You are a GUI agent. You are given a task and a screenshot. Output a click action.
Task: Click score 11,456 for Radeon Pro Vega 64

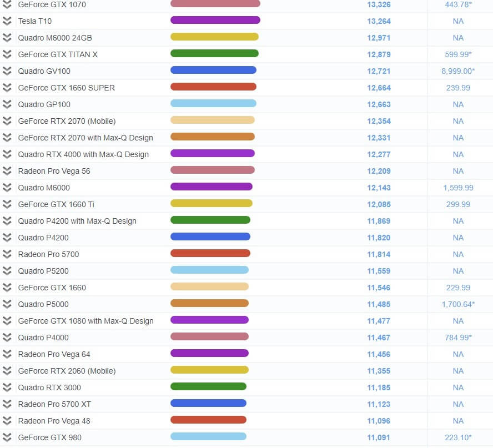point(379,355)
